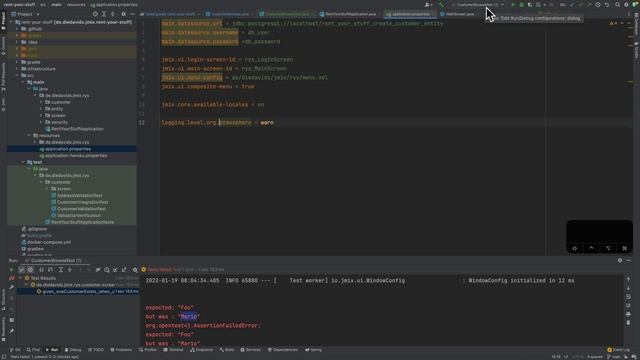The image size is (640, 360).
Task: Click line 12 logging.level property in editor
Action: pyautogui.click(x=217, y=122)
